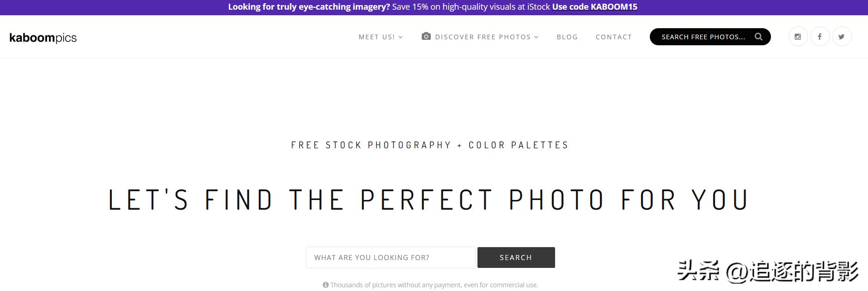Click the Facebook social icon
868x291 pixels.
pyautogui.click(x=819, y=36)
